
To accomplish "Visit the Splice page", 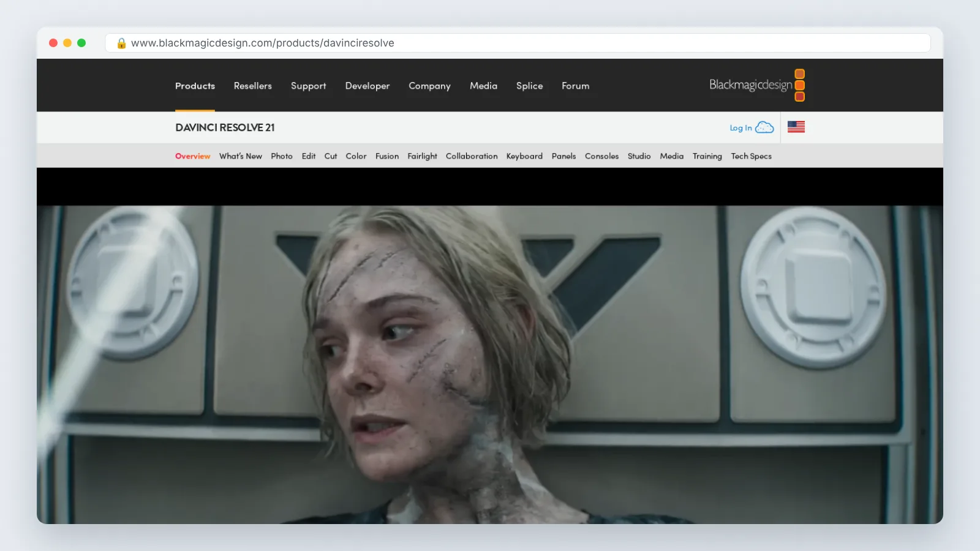I will (530, 86).
